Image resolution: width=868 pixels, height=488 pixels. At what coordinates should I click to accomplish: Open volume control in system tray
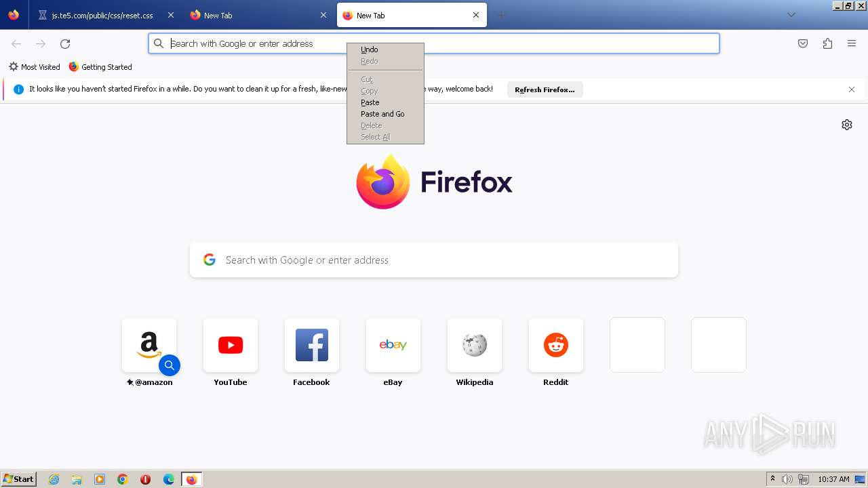(x=787, y=479)
